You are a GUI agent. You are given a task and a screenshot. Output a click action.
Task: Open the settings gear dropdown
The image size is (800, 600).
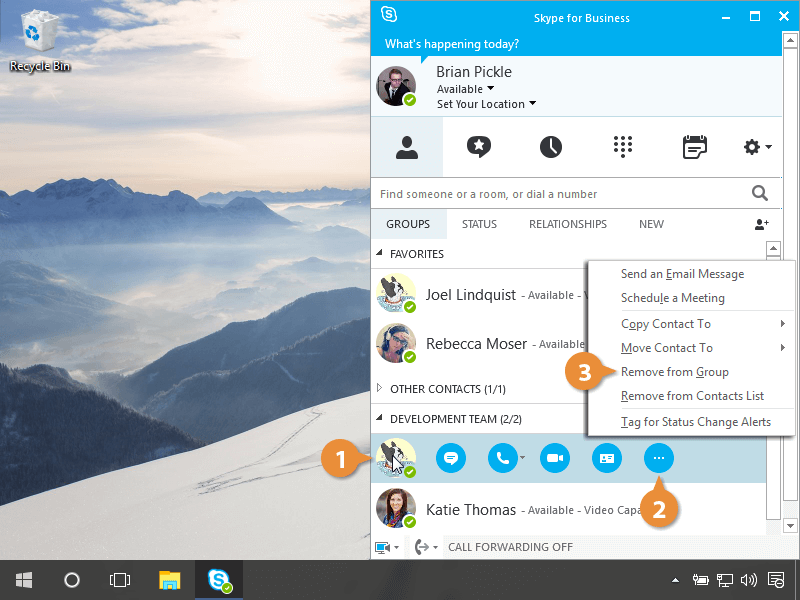(x=757, y=147)
